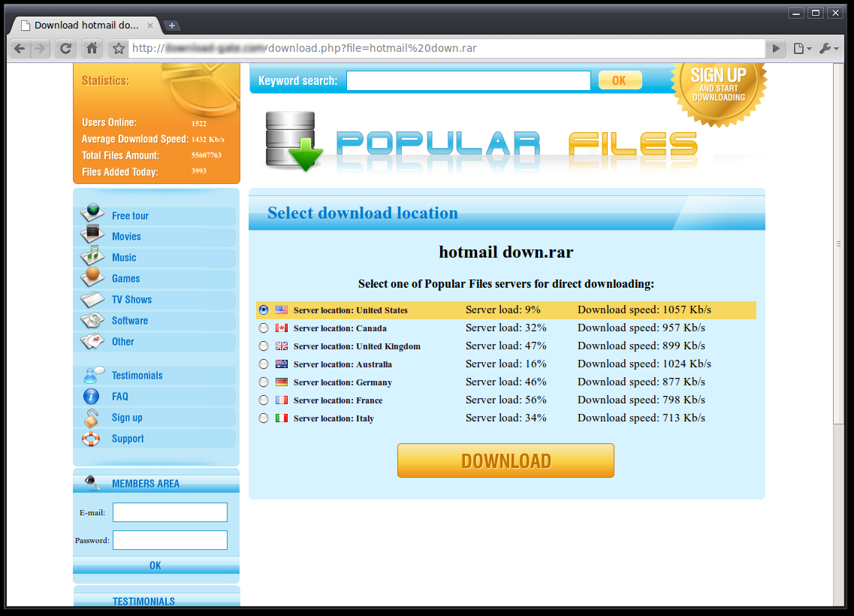Click the browser forward arrow button

point(40,49)
